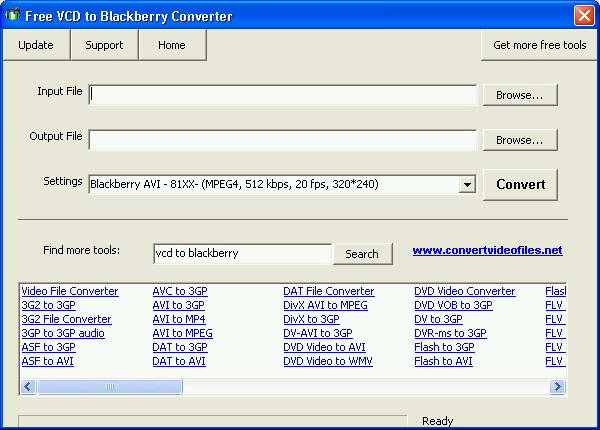The height and width of the screenshot is (430, 600).
Task: Open the 3G2 File Converter link
Action: click(67, 319)
